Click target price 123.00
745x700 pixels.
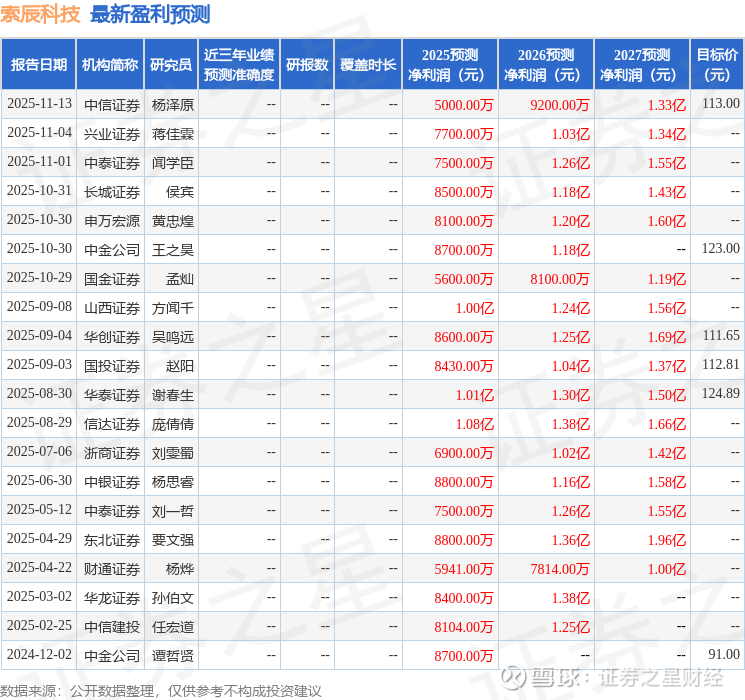pyautogui.click(x=721, y=249)
